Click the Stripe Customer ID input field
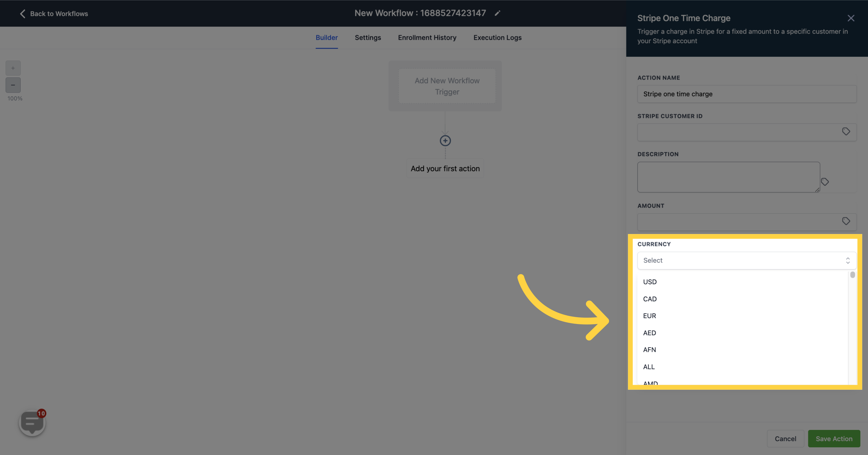The width and height of the screenshot is (868, 455). click(x=747, y=132)
